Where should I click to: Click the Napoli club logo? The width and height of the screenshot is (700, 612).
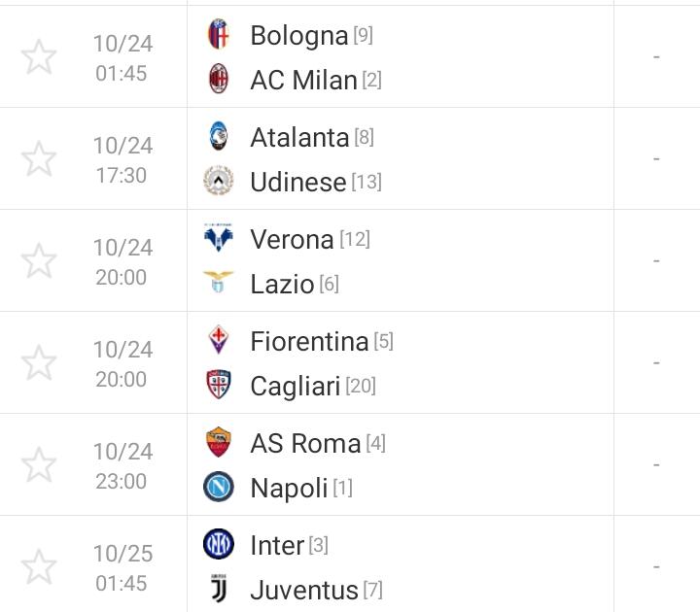click(219, 488)
